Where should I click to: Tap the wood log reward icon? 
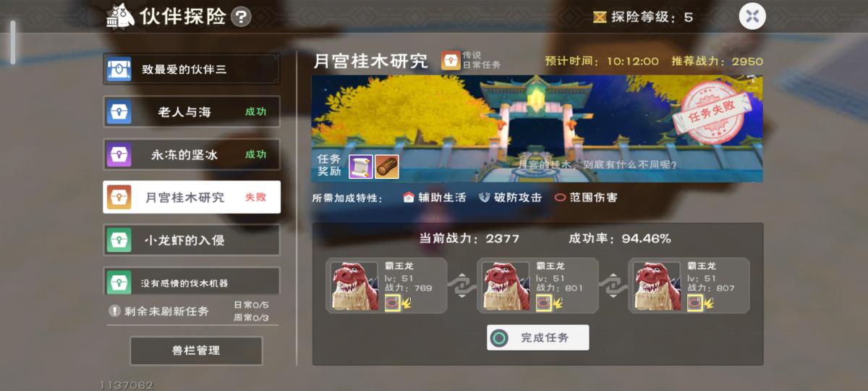(x=387, y=167)
